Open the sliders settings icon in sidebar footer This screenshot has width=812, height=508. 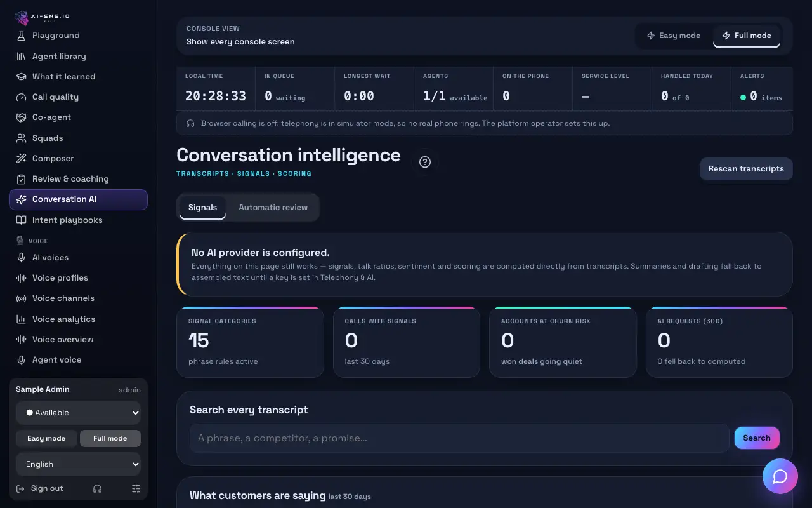[x=136, y=488]
